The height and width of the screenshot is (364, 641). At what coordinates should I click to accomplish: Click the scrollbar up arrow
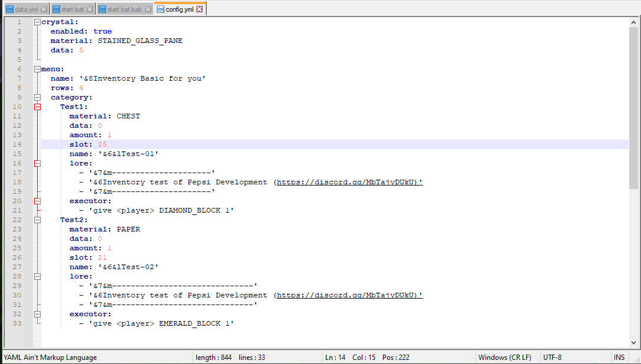tap(634, 22)
